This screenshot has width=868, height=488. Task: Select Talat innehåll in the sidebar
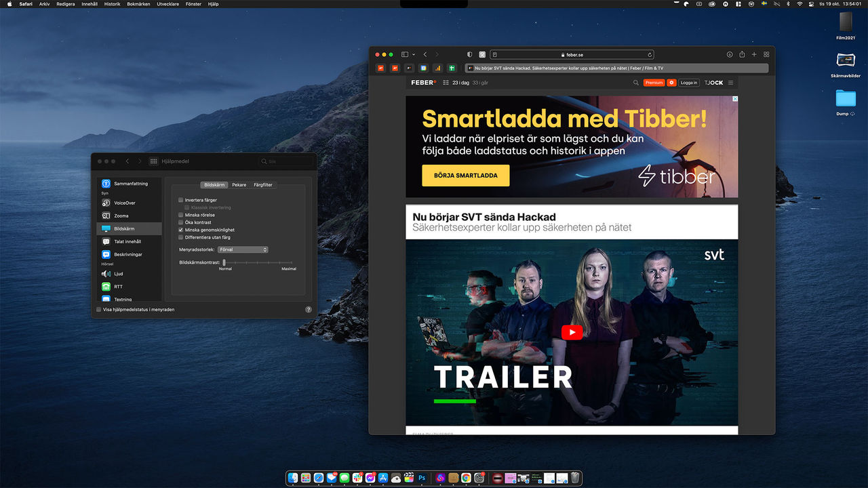[129, 241]
